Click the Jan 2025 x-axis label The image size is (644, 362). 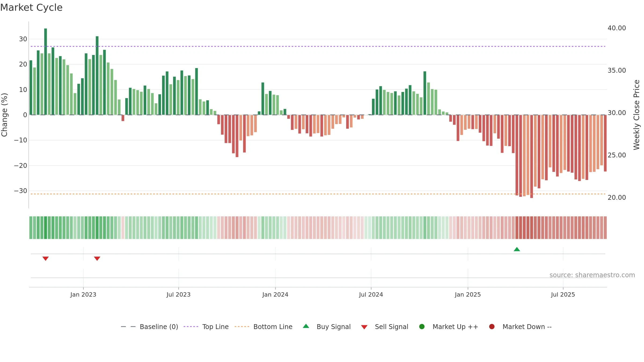click(x=468, y=294)
